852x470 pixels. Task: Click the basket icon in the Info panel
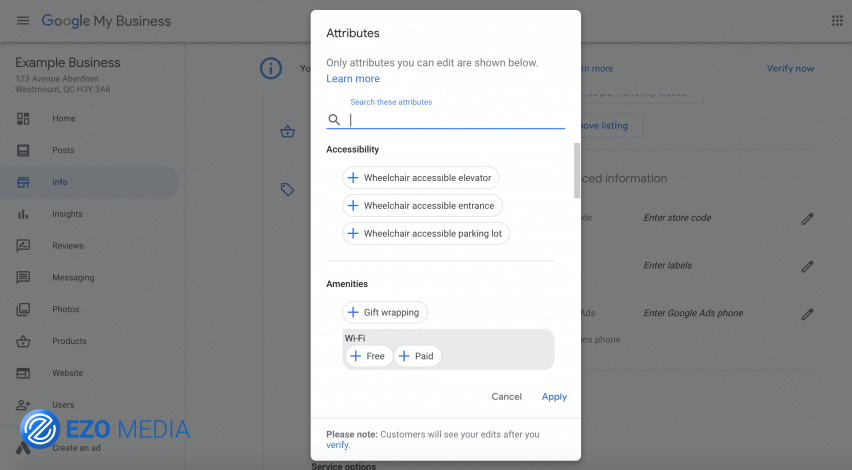287,131
